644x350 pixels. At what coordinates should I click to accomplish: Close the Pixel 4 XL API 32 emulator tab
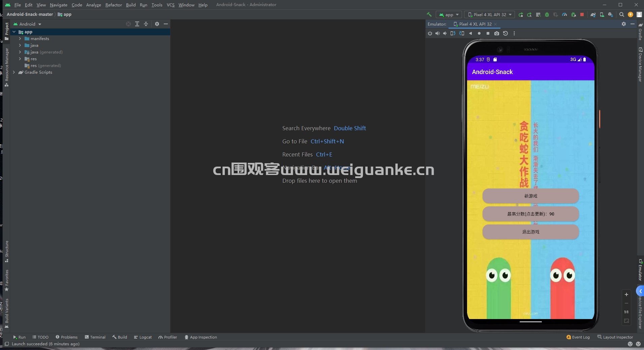(x=495, y=24)
